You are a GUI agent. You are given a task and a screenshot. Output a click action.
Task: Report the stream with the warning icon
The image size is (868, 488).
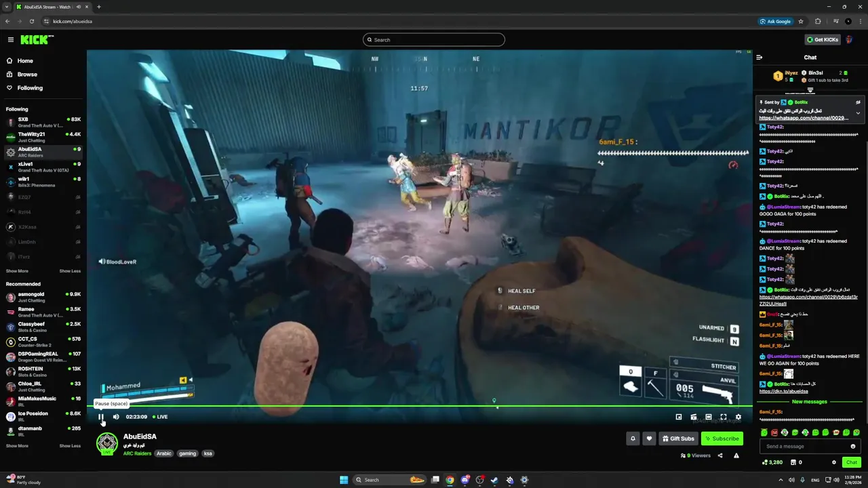736,455
